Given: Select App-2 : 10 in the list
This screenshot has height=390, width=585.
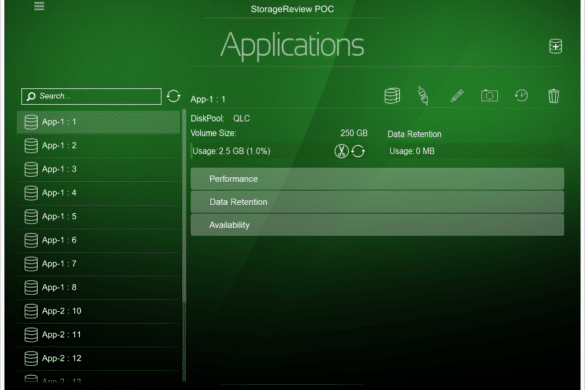Looking at the screenshot, I should 98,311.
